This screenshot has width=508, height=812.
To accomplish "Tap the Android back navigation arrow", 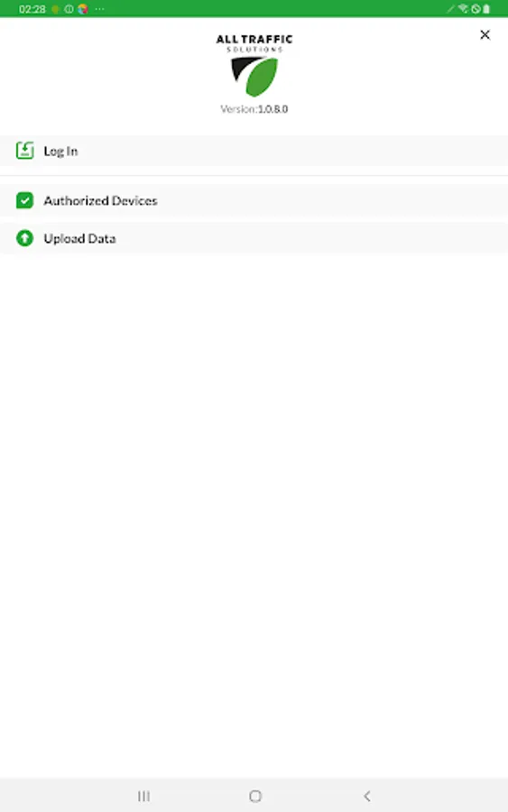I will point(366,796).
